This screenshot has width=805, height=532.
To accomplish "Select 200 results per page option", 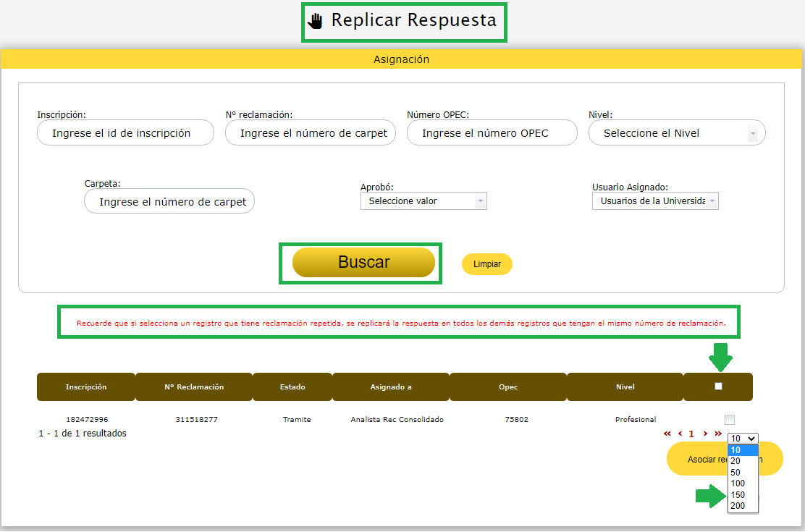I will point(738,506).
